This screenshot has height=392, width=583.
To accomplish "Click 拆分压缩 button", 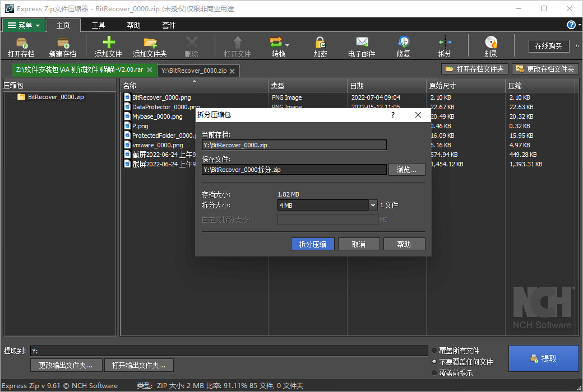I will 313,244.
